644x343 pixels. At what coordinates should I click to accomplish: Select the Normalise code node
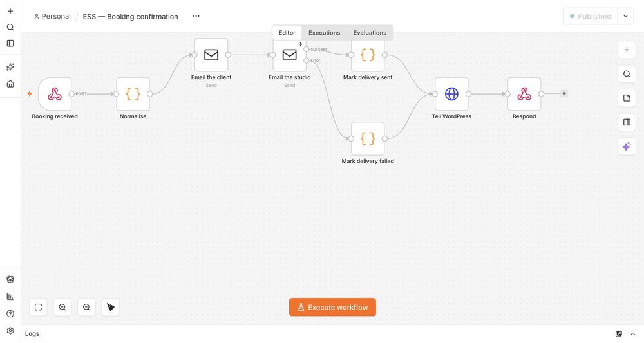pyautogui.click(x=133, y=94)
